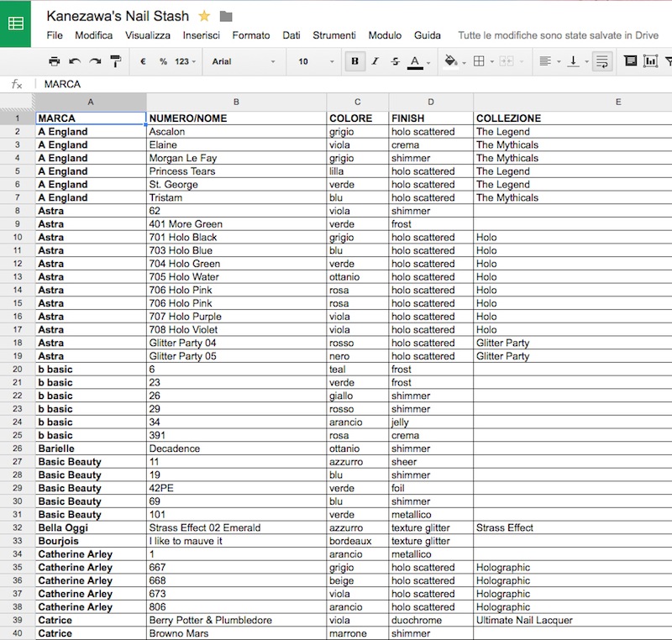Click the Print icon
This screenshot has width=672, height=640.
pyautogui.click(x=54, y=61)
